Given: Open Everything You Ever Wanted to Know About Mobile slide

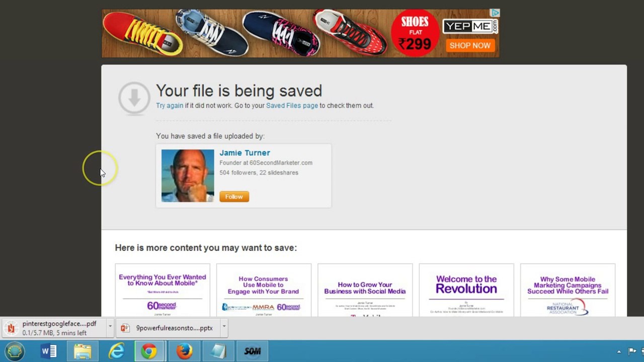Looking at the screenshot, I should pyautogui.click(x=163, y=290).
